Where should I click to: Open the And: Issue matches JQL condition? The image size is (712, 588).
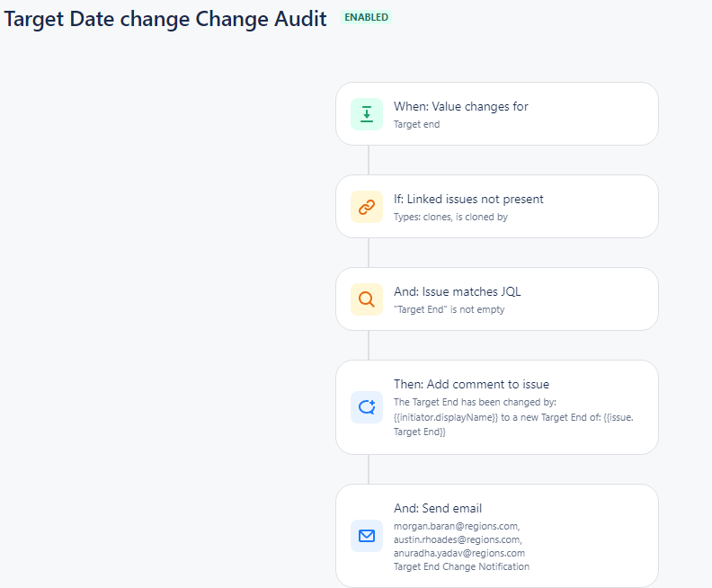click(x=497, y=299)
